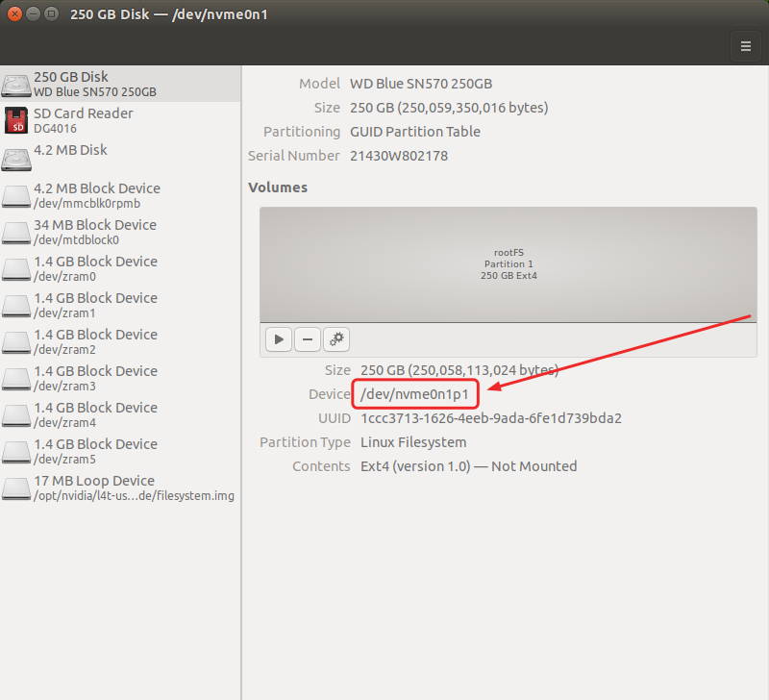Screen dimensions: 769x700
Task: Select the /dev/mtdblock0 block device
Action: tap(120, 232)
